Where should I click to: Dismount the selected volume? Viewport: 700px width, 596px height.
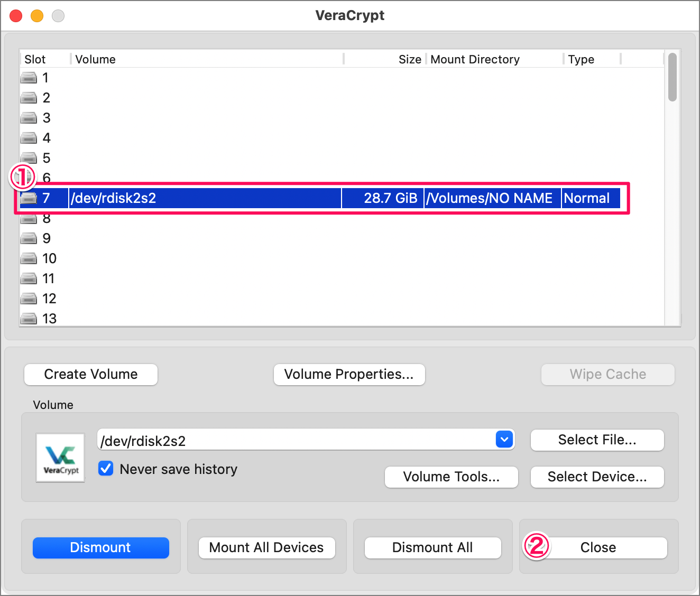tap(100, 547)
